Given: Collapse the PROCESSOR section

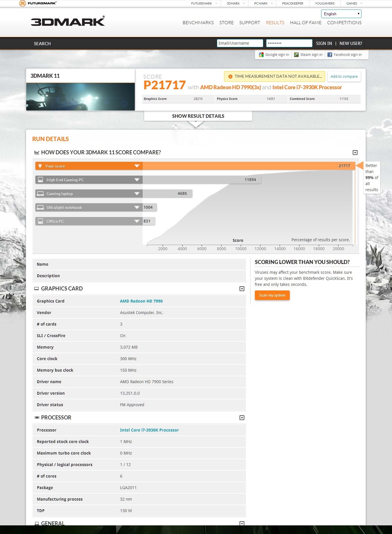Looking at the screenshot, I should (x=242, y=418).
